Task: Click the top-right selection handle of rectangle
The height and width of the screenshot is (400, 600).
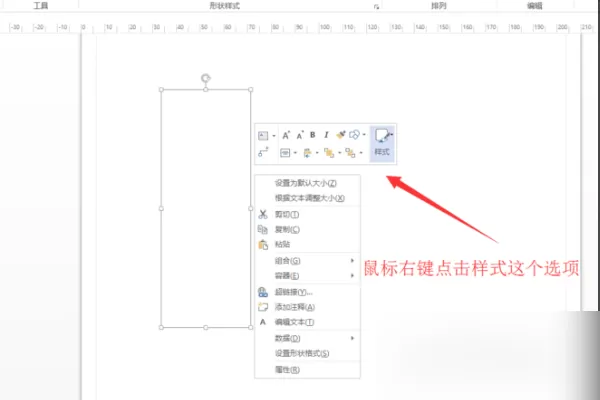Action: (251, 90)
